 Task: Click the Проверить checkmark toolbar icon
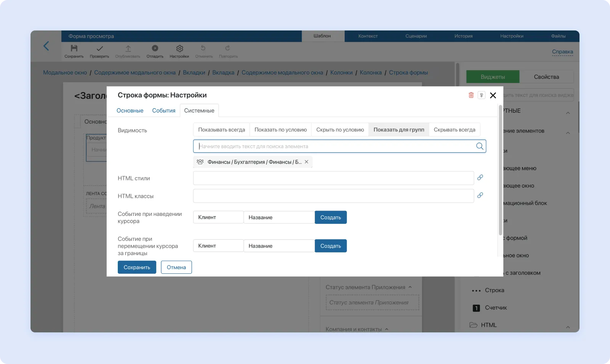pyautogui.click(x=100, y=48)
